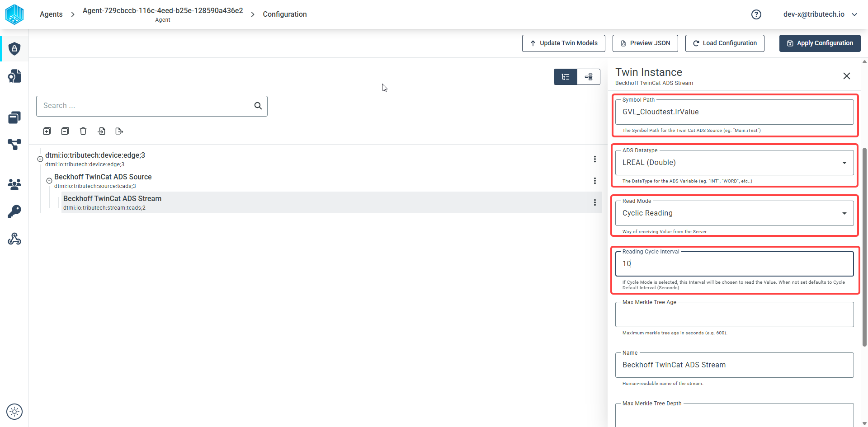Open the Read Mode dropdown
Viewport: 868px width, 427px height.
pyautogui.click(x=734, y=213)
